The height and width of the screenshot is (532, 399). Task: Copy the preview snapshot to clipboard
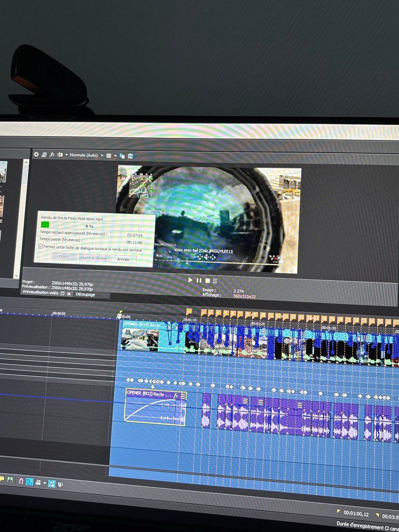122,156
